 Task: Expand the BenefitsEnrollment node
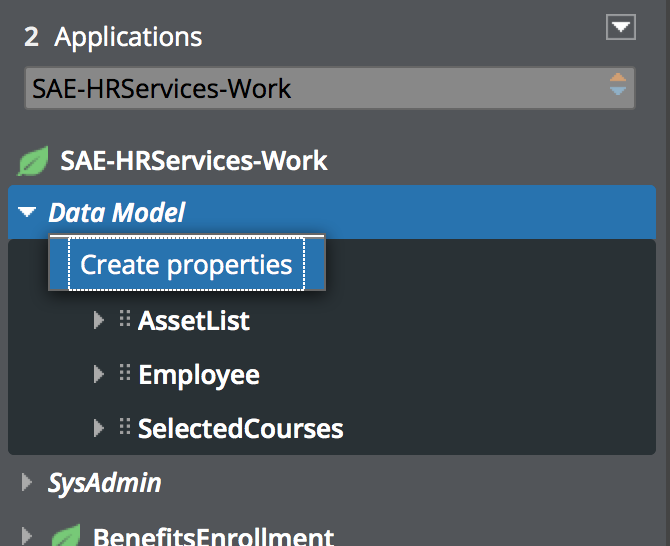pos(26,536)
